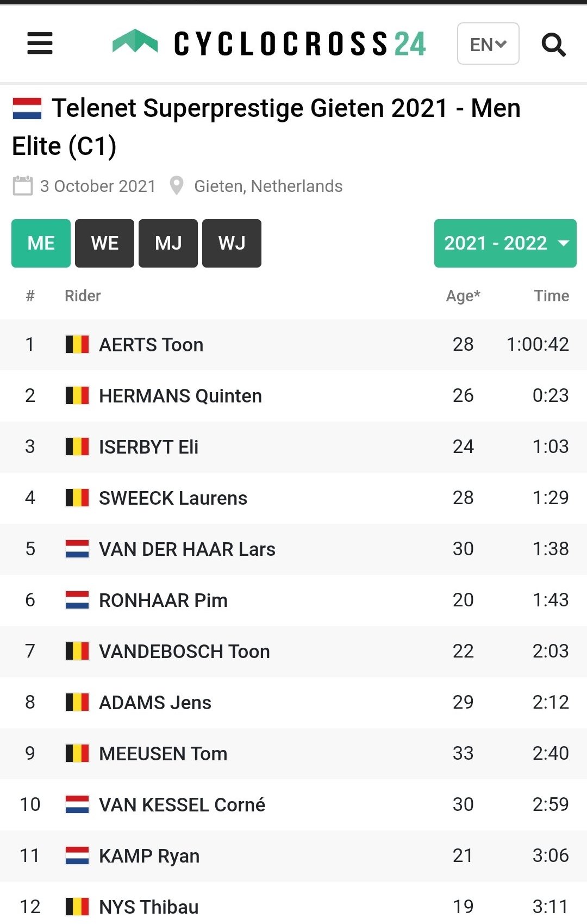Open rider NYS Thibau's profile

148,907
